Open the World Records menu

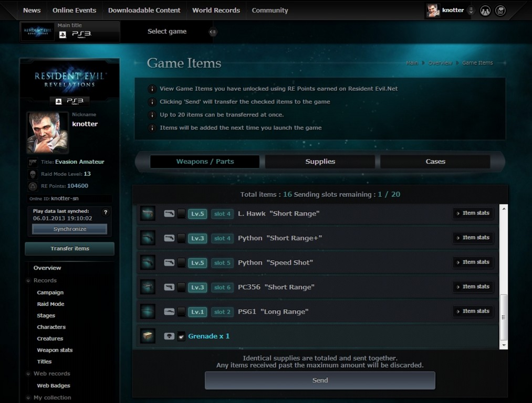[216, 10]
